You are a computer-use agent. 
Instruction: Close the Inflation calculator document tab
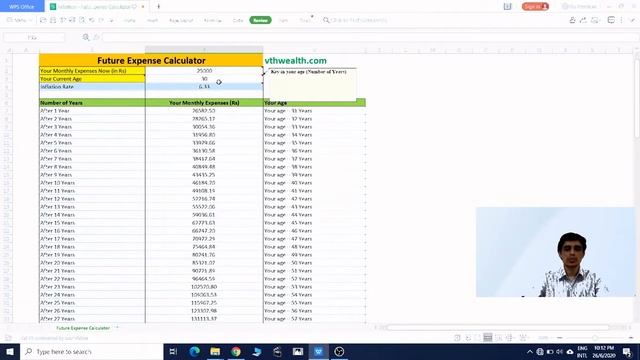143,7
